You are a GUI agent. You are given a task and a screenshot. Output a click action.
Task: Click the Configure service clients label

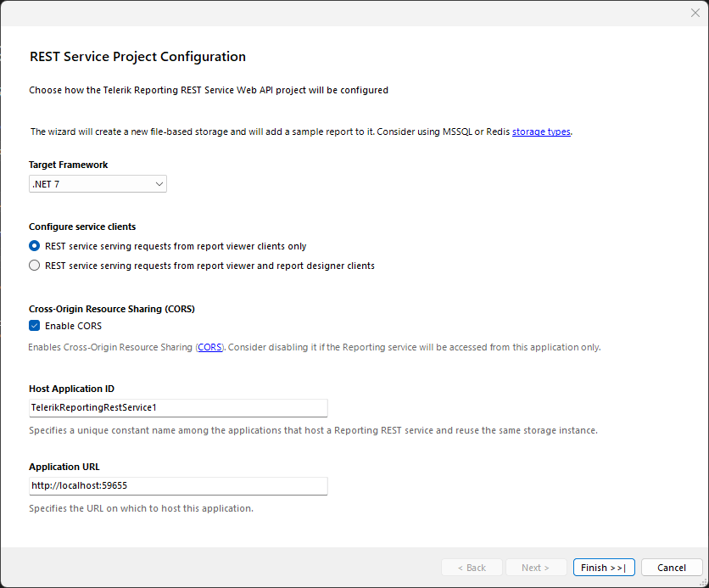(82, 227)
